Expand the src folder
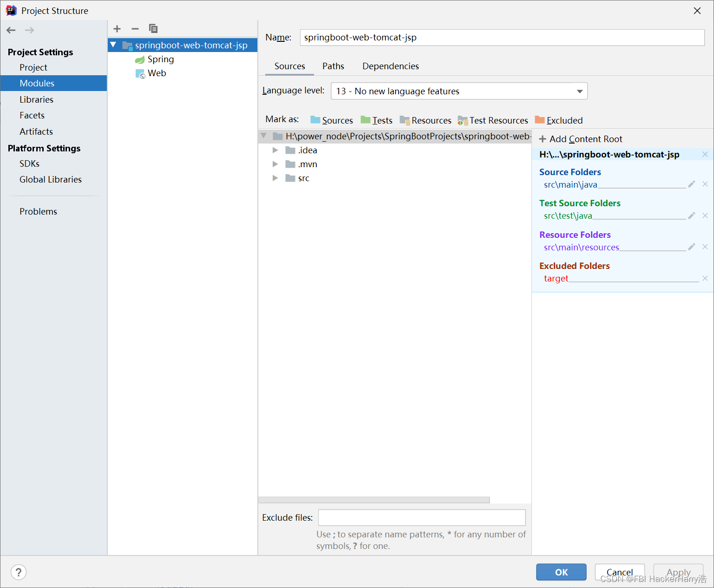 [x=275, y=178]
